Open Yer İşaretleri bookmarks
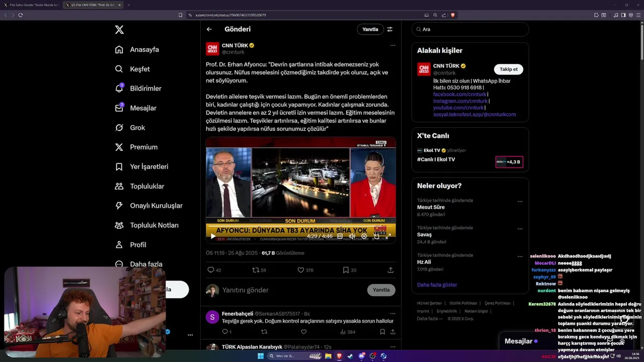Screen dimensions: 644x362 [x=142, y=166]
